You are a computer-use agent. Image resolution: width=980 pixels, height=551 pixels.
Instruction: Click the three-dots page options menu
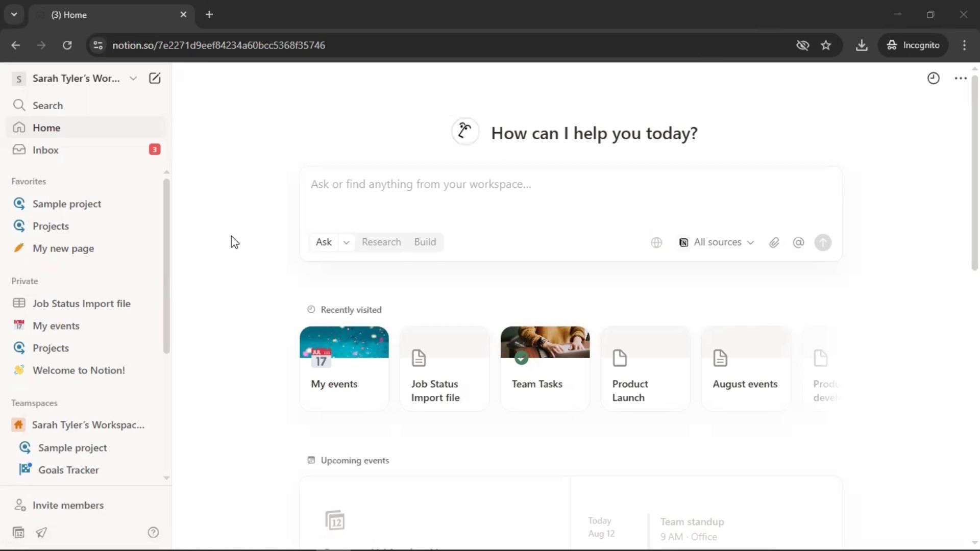tap(960, 78)
